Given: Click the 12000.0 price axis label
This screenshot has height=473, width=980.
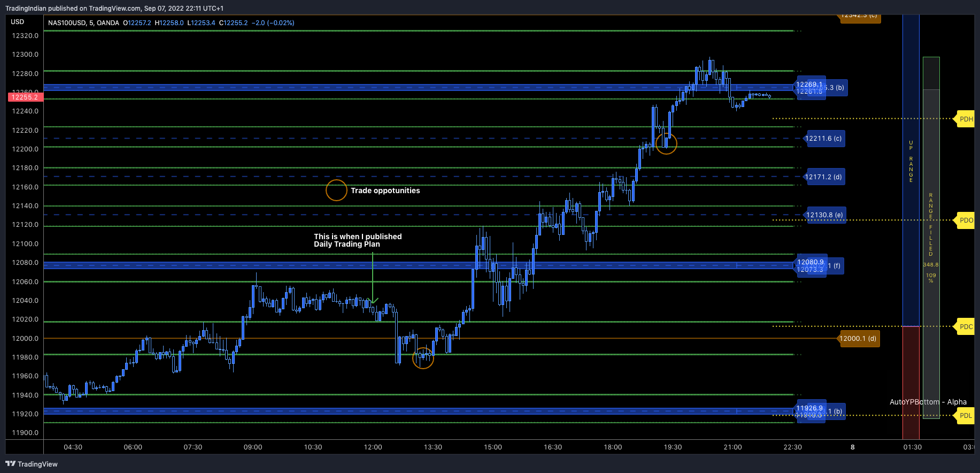Looking at the screenshot, I should (x=25, y=339).
